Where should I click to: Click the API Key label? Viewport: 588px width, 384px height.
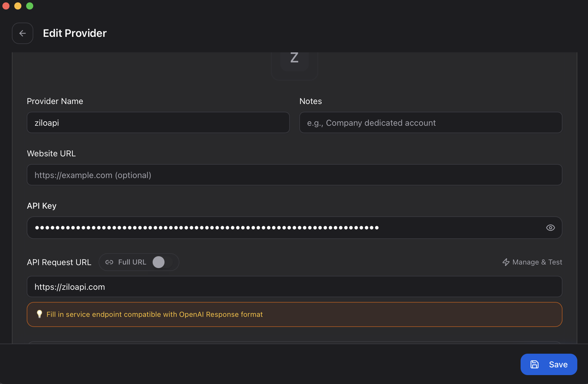pos(42,206)
